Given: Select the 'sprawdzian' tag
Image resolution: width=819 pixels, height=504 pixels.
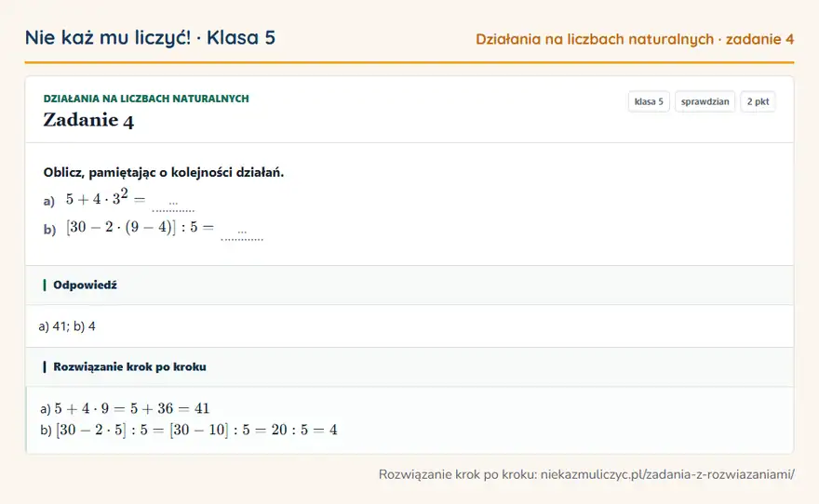Looking at the screenshot, I should (705, 101).
